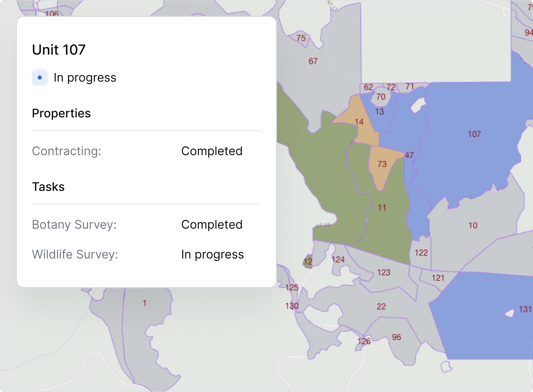Click the green Unit 11 area
Image resolution: width=533 pixels, height=392 pixels.
click(x=383, y=208)
